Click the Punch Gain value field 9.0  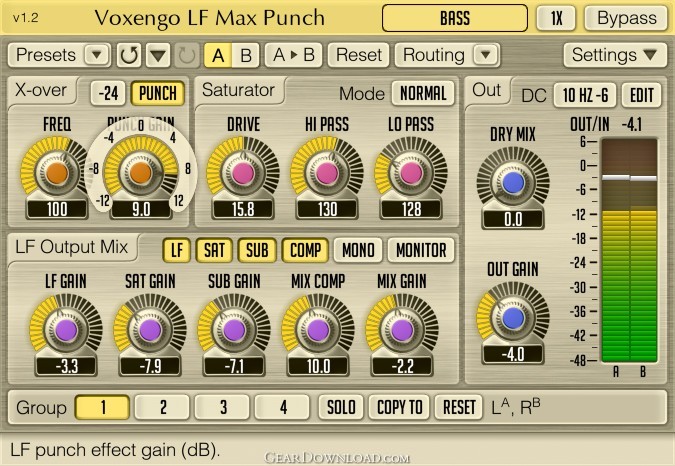(141, 209)
